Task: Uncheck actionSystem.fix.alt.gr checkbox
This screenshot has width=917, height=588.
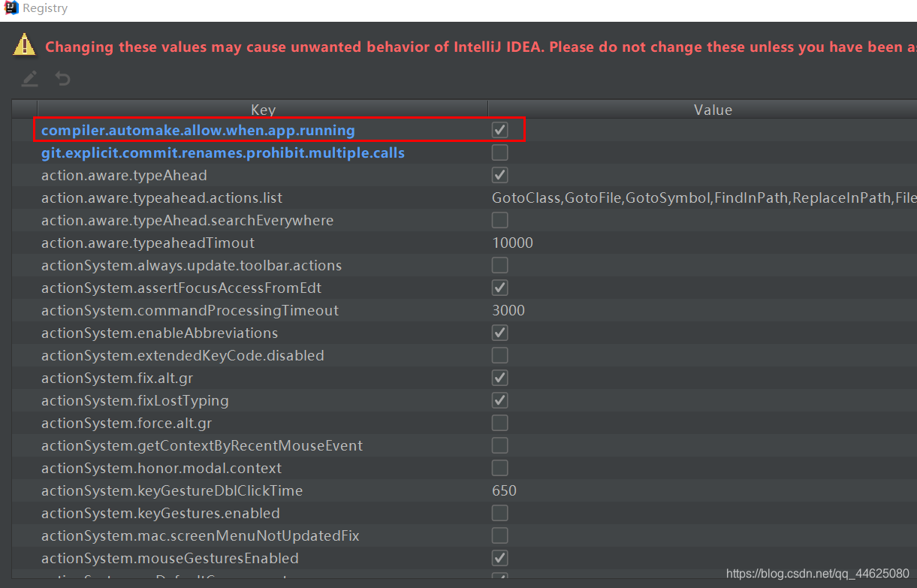Action: [x=499, y=378]
